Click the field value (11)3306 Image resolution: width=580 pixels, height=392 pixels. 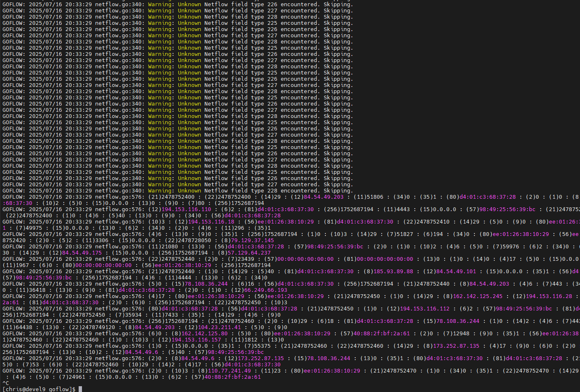click(95, 240)
